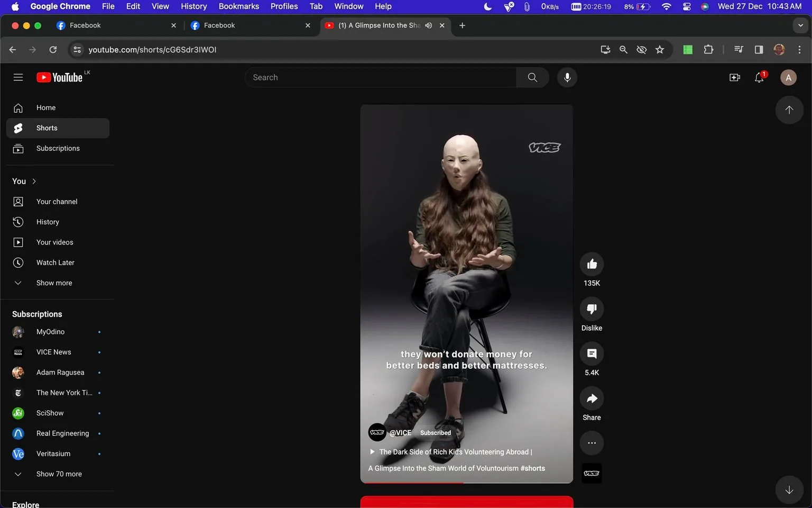Open the You section chevron

(34, 180)
